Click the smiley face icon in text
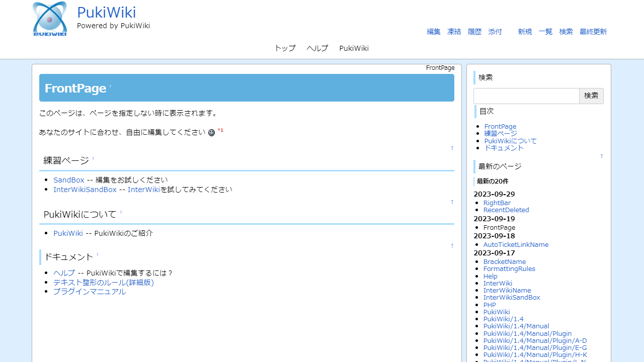 [x=211, y=133]
